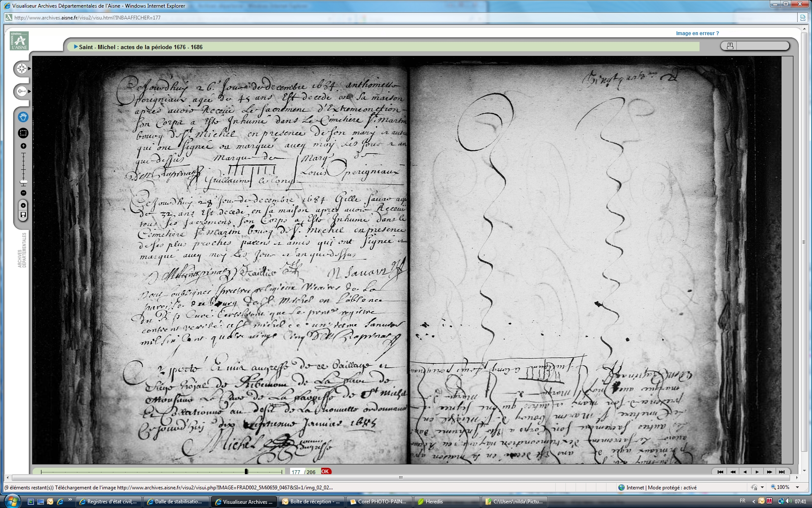This screenshot has height=508, width=812.
Task: Click the print icon button
Action: (730, 46)
